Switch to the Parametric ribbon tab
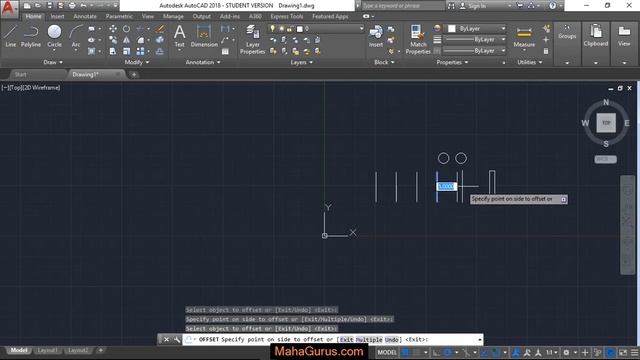Screen dimensions: 640x360 (x=119, y=16)
